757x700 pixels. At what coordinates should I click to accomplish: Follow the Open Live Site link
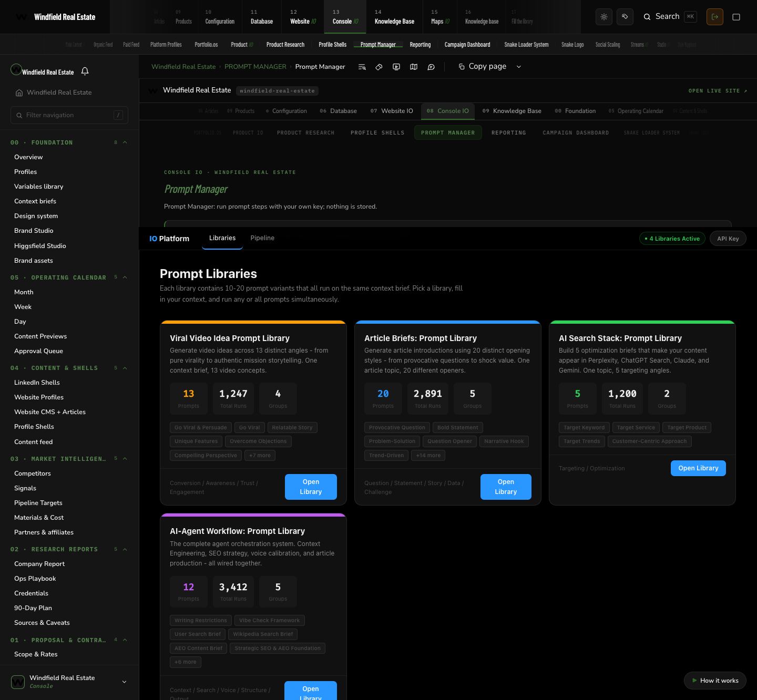click(718, 91)
